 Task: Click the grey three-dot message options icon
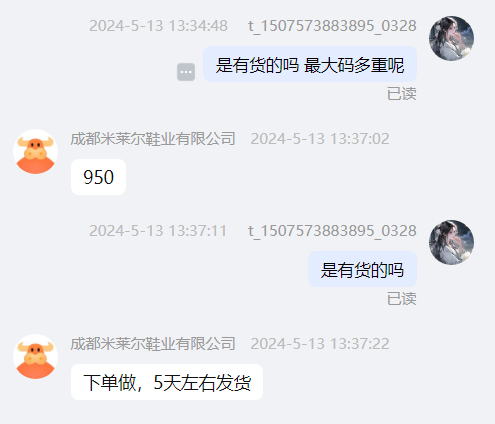pyautogui.click(x=186, y=72)
